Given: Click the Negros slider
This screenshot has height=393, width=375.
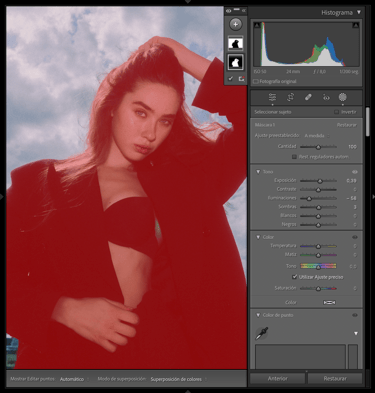Looking at the screenshot, I should click(318, 225).
